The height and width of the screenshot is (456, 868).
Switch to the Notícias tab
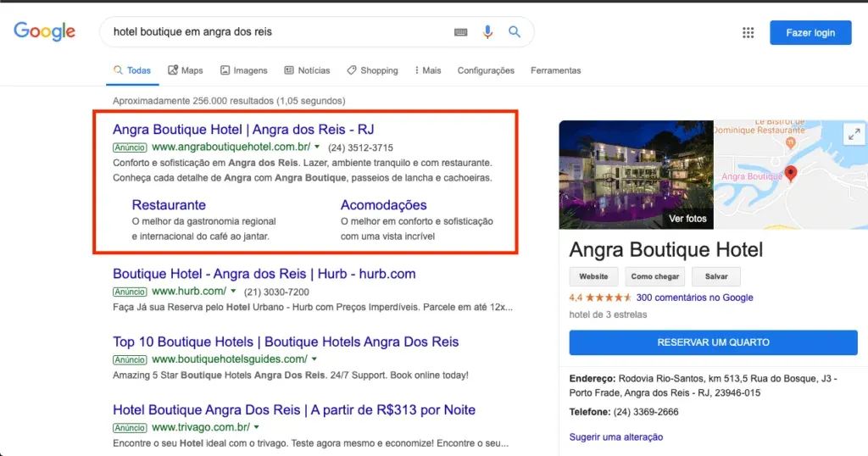[307, 70]
